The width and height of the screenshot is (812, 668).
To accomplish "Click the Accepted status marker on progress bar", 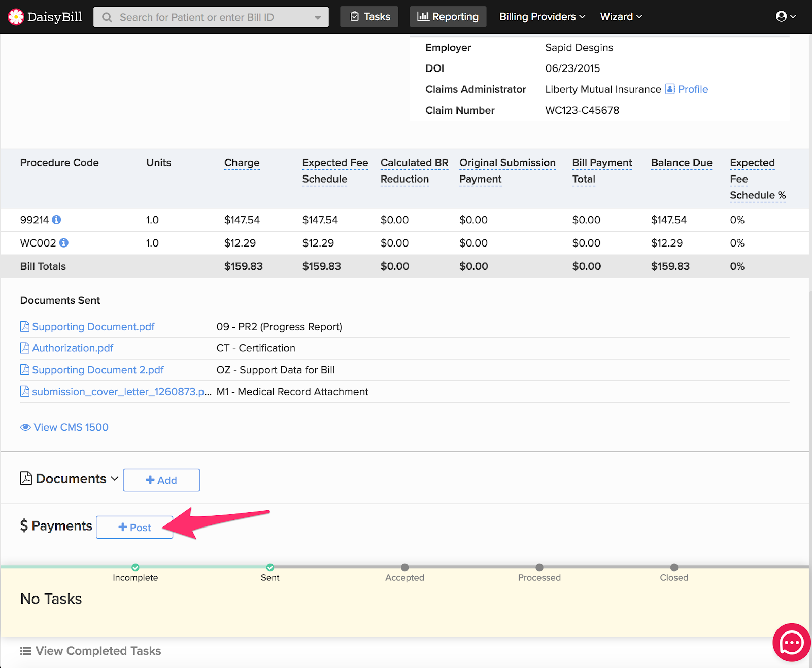I will coord(404,567).
